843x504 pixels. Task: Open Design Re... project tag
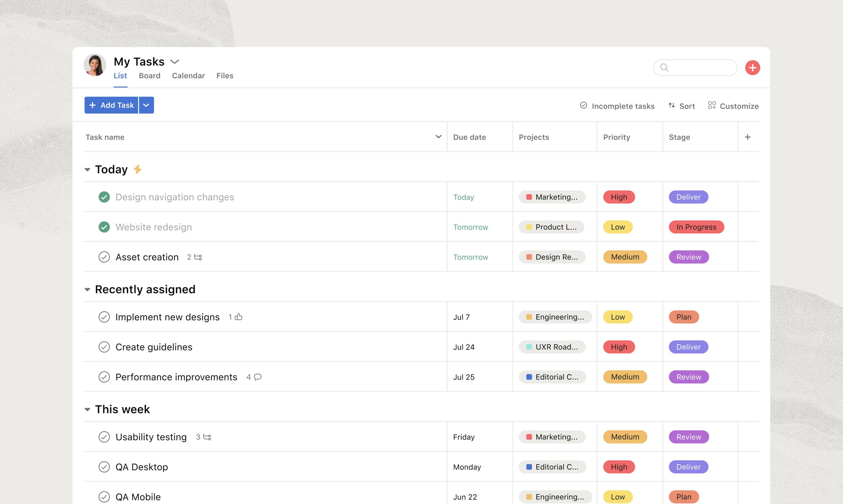[552, 257]
